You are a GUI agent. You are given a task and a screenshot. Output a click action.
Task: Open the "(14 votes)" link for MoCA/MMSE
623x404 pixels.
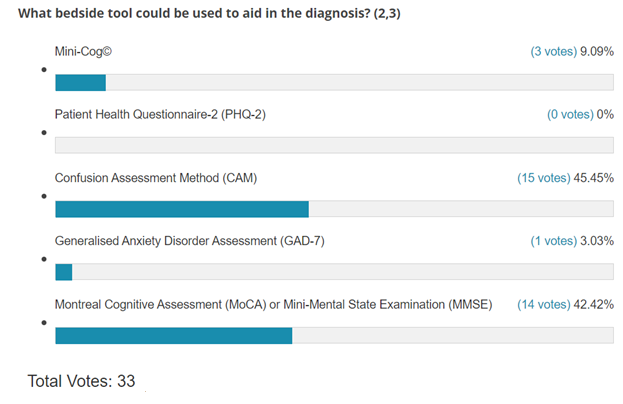(546, 304)
